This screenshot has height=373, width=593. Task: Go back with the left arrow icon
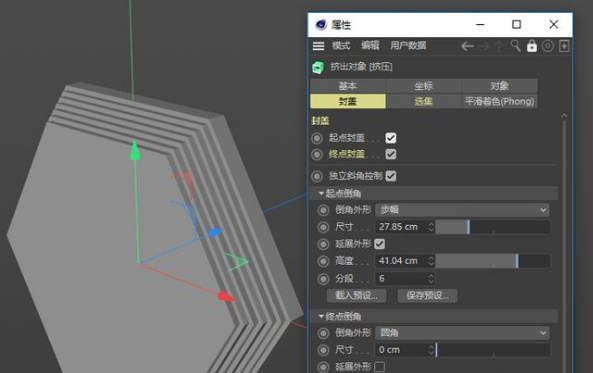coord(467,46)
